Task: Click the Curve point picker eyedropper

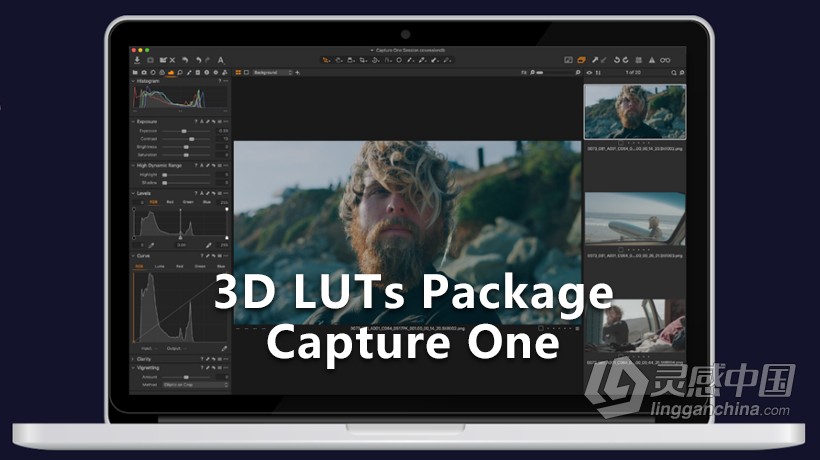Action: 224,349
